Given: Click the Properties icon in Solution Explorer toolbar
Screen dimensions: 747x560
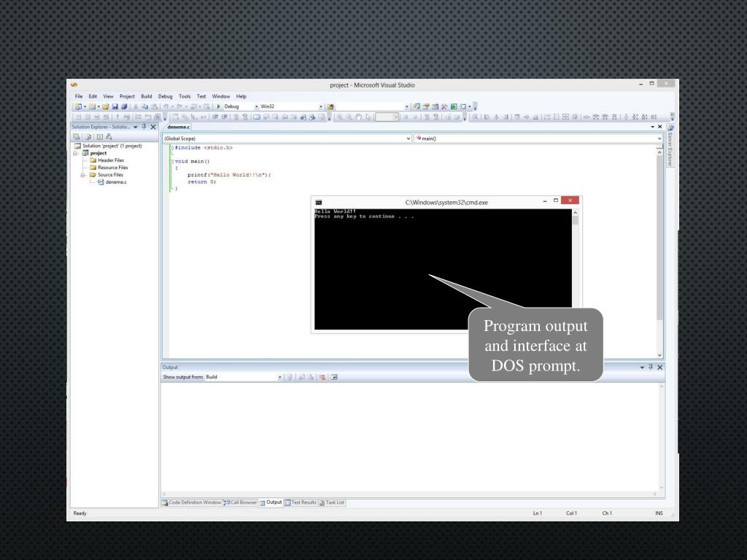Looking at the screenshot, I should click(x=76, y=136).
